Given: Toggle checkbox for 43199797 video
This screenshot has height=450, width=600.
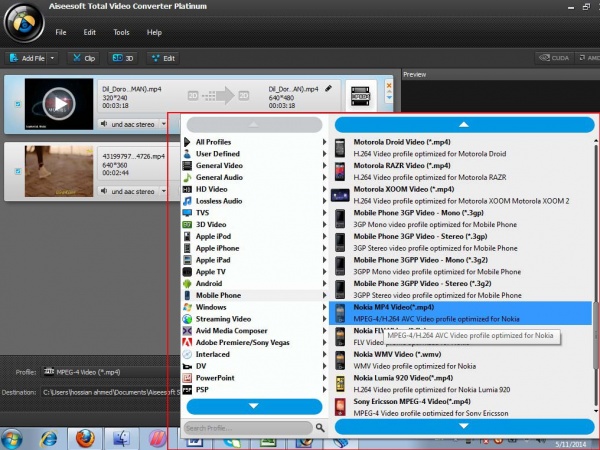Looking at the screenshot, I should point(18,171).
